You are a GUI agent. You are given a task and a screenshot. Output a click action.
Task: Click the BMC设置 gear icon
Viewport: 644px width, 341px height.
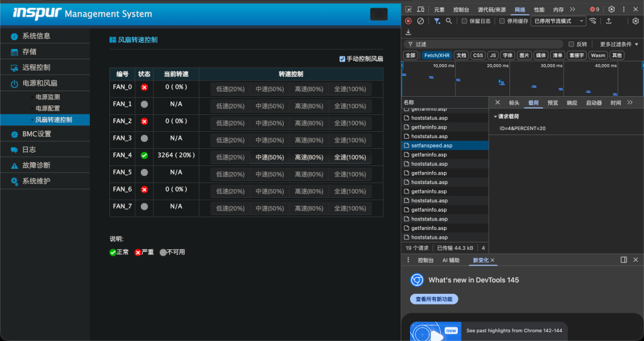[14, 134]
